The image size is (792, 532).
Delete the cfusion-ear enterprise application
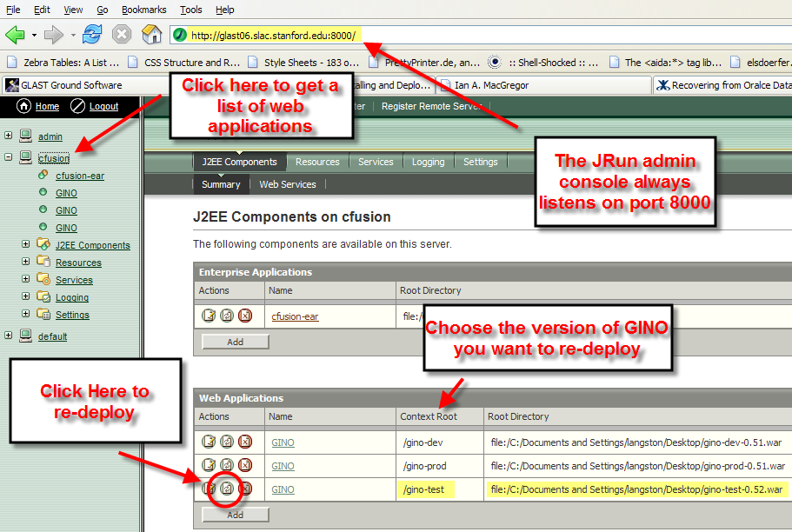[x=245, y=316]
